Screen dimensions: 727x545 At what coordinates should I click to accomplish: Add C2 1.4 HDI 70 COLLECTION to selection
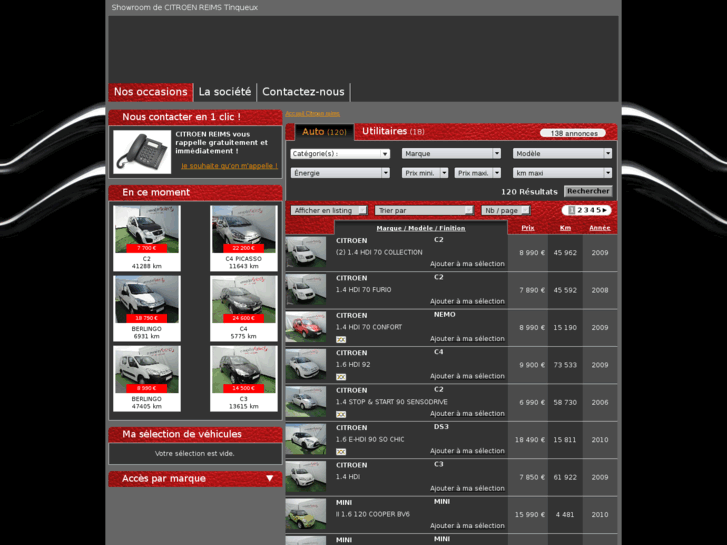(467, 264)
